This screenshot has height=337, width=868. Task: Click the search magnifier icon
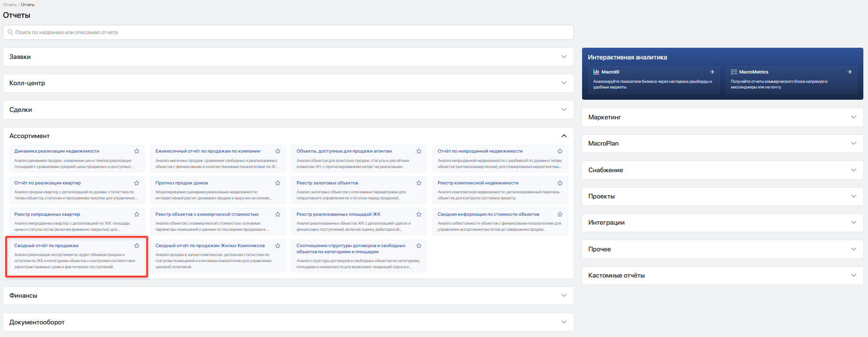coord(10,32)
